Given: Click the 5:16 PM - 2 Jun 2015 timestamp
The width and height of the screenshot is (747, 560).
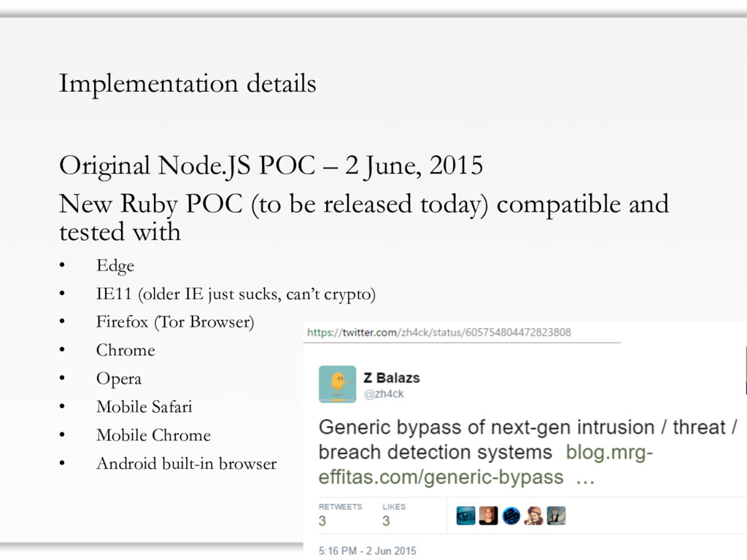Looking at the screenshot, I should (368, 551).
